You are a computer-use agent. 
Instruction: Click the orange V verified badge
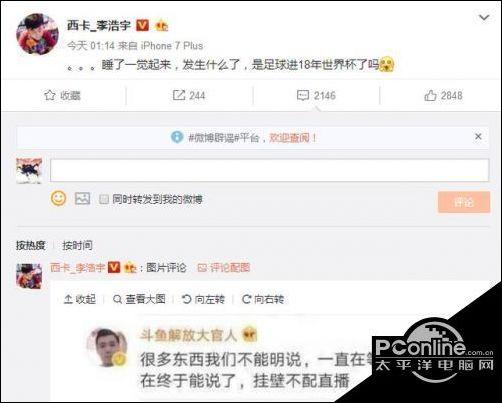(143, 25)
